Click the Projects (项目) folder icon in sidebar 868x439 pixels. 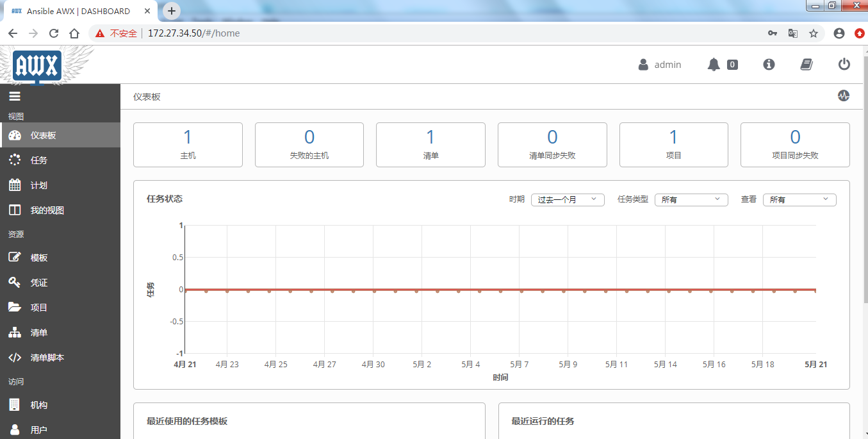click(x=15, y=308)
